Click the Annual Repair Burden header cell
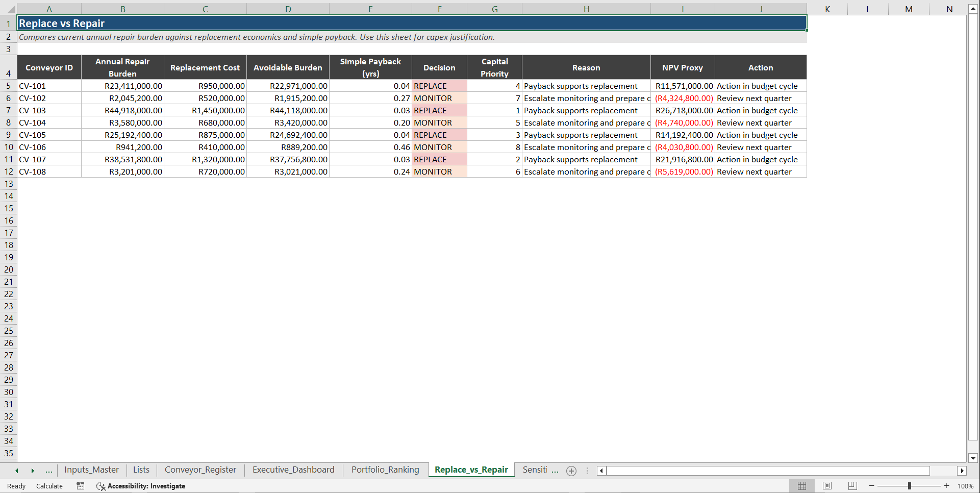The image size is (980, 493). pyautogui.click(x=122, y=67)
